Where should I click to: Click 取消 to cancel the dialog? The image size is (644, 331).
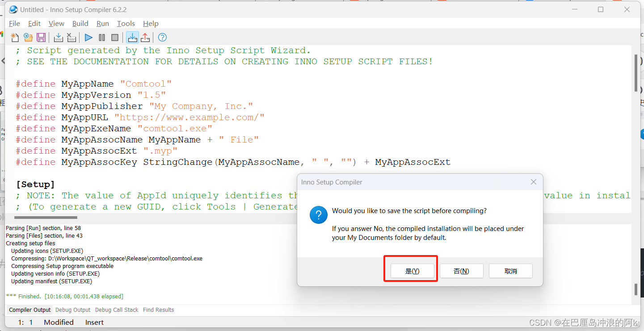tap(510, 271)
